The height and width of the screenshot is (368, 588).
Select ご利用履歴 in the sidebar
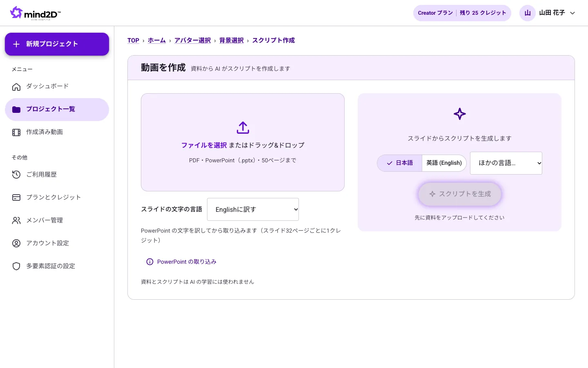57,175
